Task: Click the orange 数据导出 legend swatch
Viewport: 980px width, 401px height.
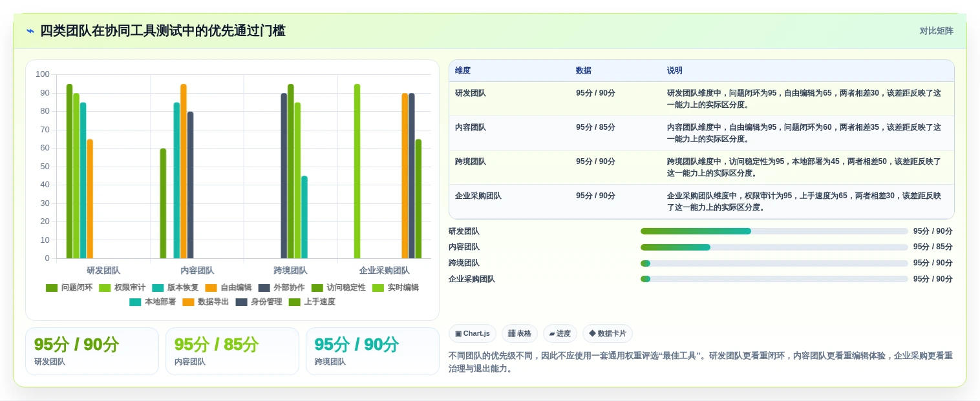Action: (x=188, y=302)
